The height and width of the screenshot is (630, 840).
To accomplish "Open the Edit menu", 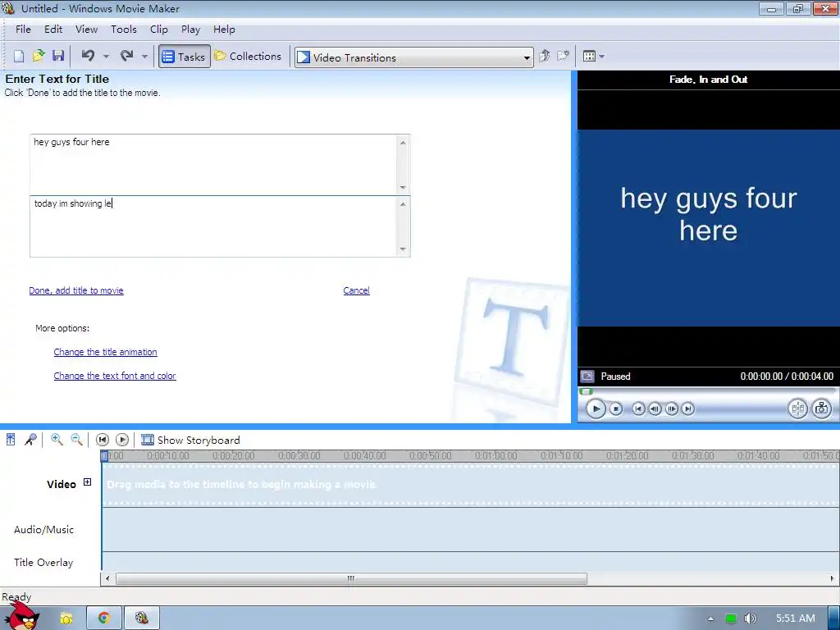I will point(53,30).
